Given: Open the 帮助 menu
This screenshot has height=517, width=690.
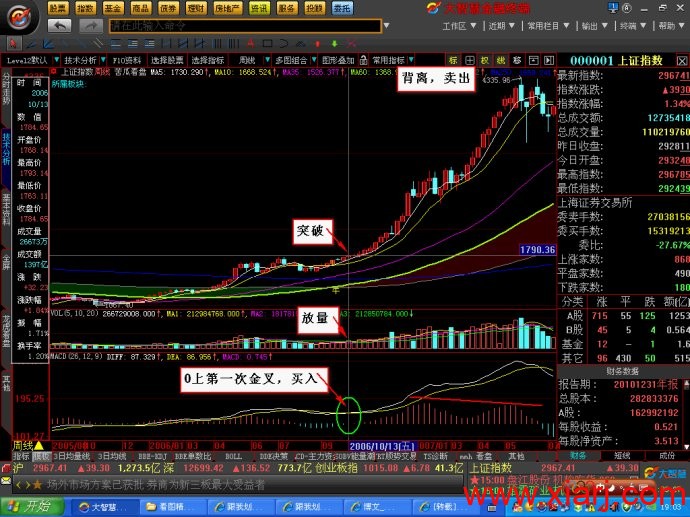Looking at the screenshot, I should click(671, 26).
